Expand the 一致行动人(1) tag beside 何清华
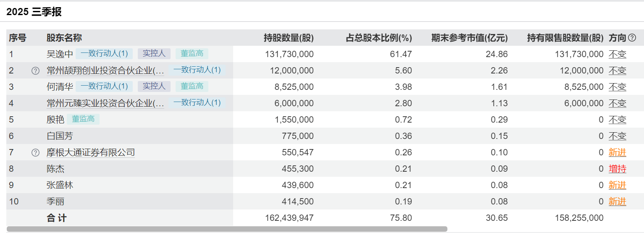Viewport: 644px width, 233px height. point(104,86)
